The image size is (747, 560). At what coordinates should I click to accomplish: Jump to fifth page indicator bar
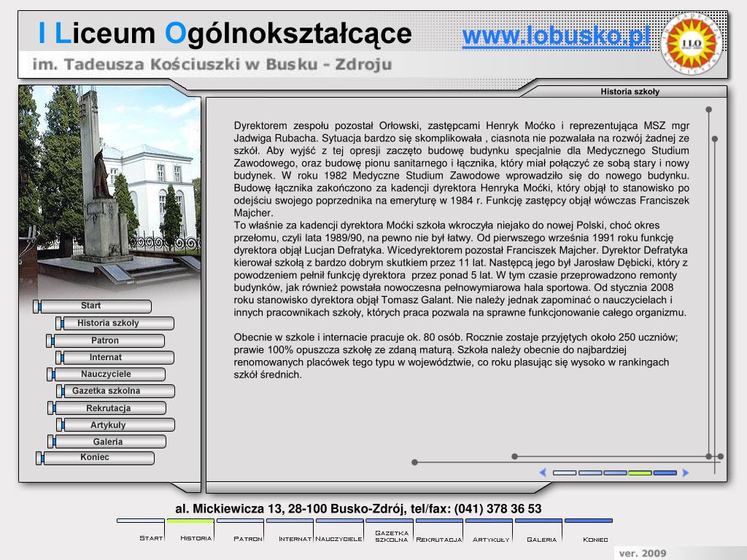(x=665, y=472)
